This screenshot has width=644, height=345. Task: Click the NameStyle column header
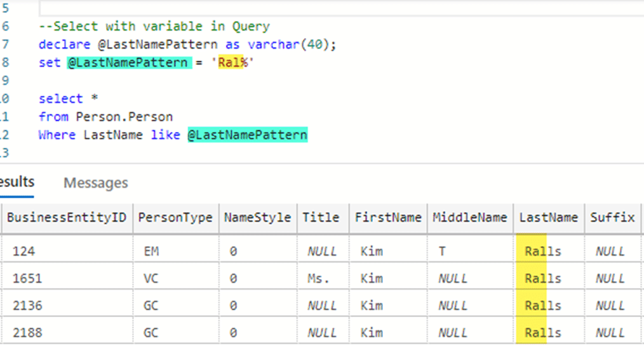(257, 218)
